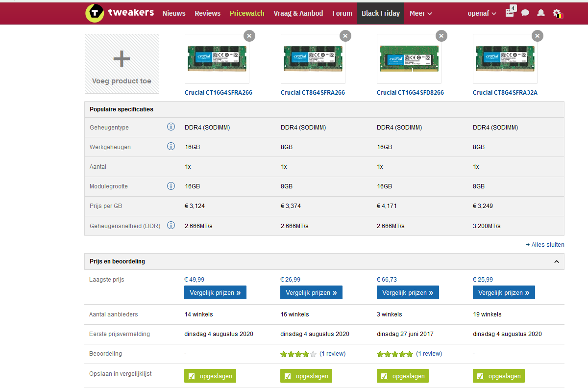
Task: Click Vergelijk prijzen under € 49,99
Action: pyautogui.click(x=215, y=292)
